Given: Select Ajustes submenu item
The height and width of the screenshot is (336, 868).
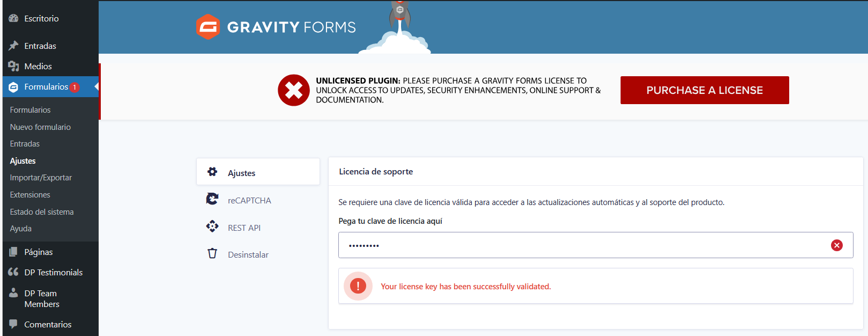Looking at the screenshot, I should coord(23,160).
